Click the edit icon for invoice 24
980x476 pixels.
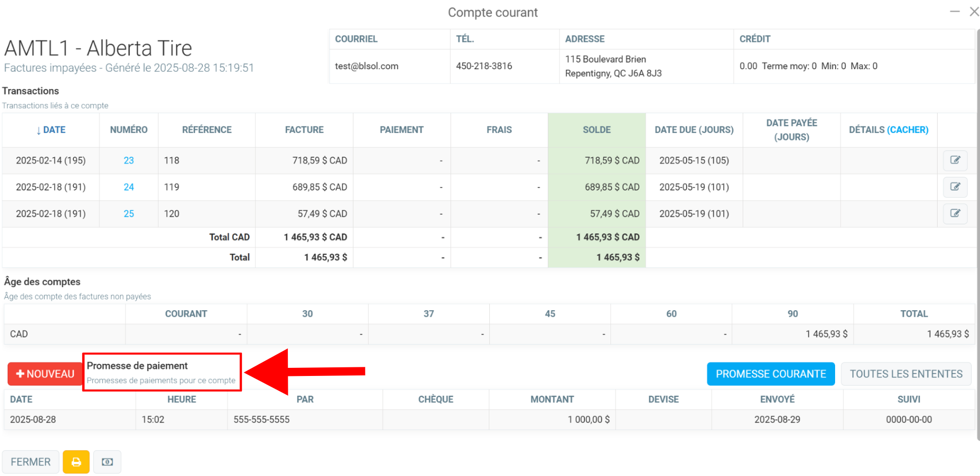pyautogui.click(x=955, y=187)
